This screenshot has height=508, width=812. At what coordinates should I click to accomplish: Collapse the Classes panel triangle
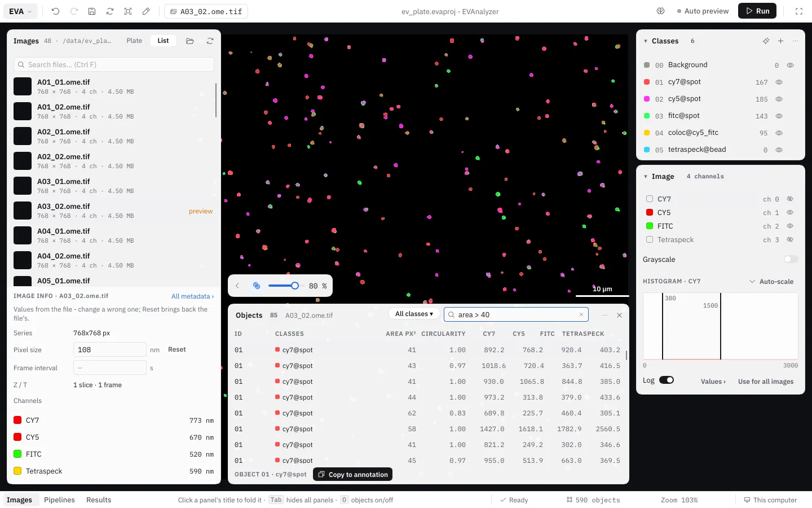click(646, 41)
